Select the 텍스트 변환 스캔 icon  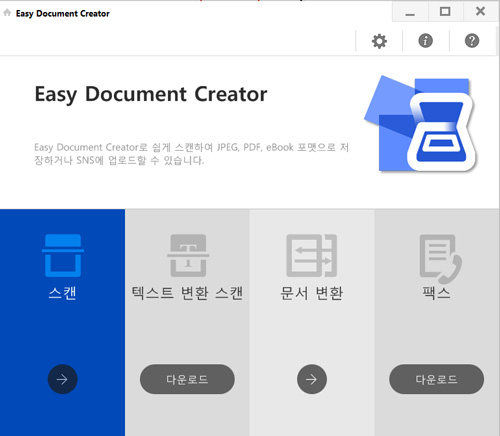click(x=188, y=255)
